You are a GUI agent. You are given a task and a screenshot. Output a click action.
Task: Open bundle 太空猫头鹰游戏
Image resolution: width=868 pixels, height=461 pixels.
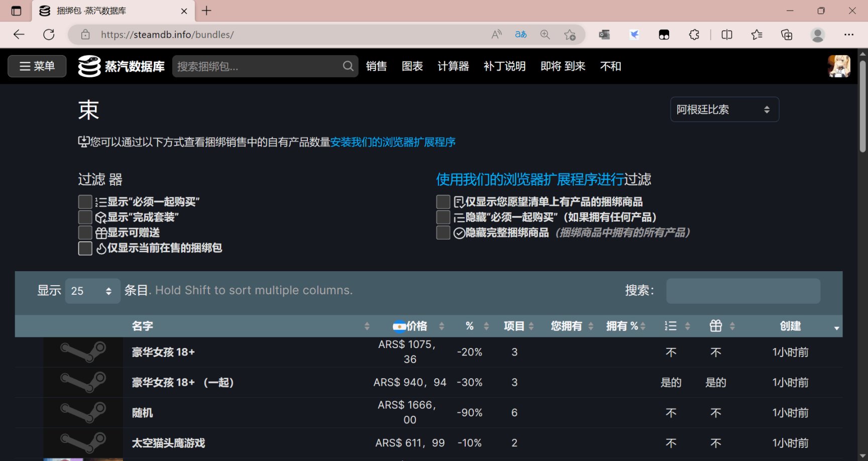point(168,443)
